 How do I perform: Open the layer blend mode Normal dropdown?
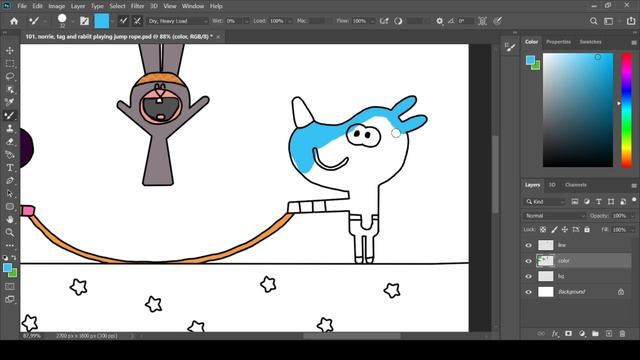coord(554,216)
